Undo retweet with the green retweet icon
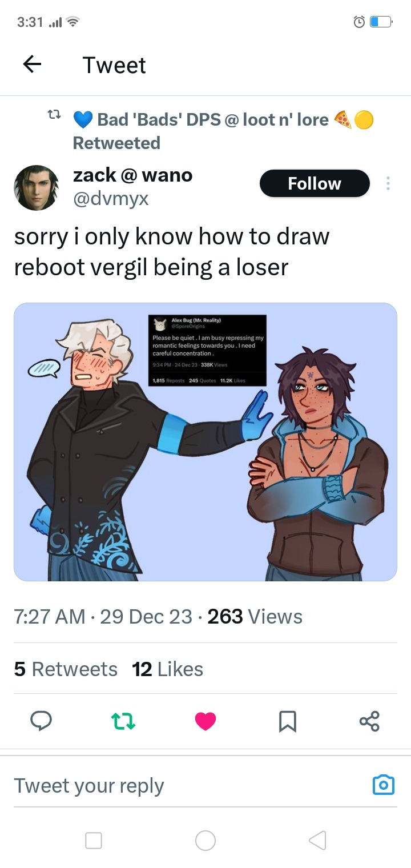411x868 pixels. (x=123, y=721)
